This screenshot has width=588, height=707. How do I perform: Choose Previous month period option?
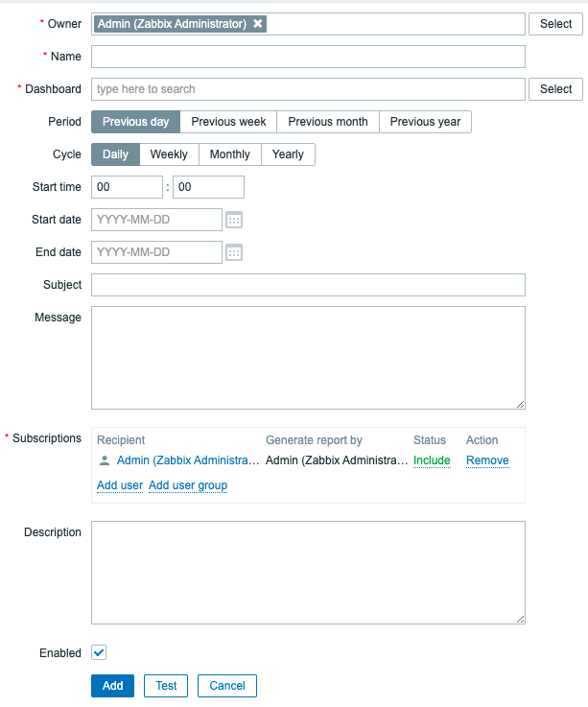(x=328, y=122)
